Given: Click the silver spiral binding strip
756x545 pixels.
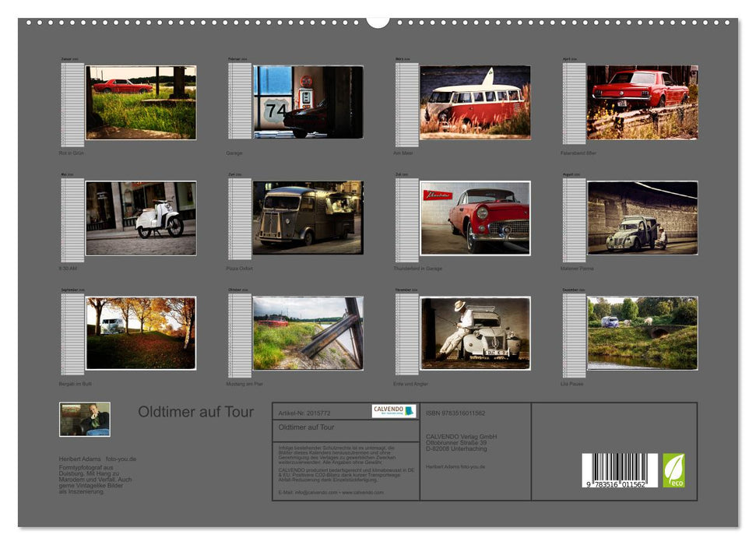Looking at the screenshot, I should tap(378, 26).
